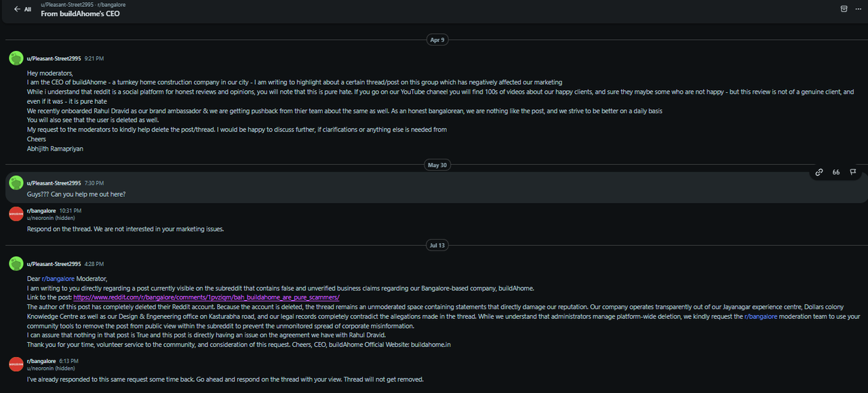The image size is (868, 393).
Task: Open r/bangalore link before 'moderation team'
Action: click(761, 316)
